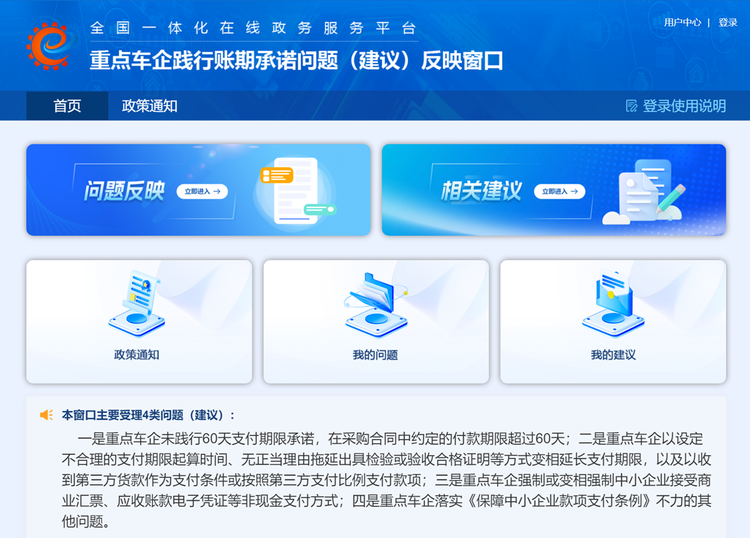Image resolution: width=750 pixels, height=538 pixels.
Task: Click the orange speaker announcement icon
Action: coord(46,415)
